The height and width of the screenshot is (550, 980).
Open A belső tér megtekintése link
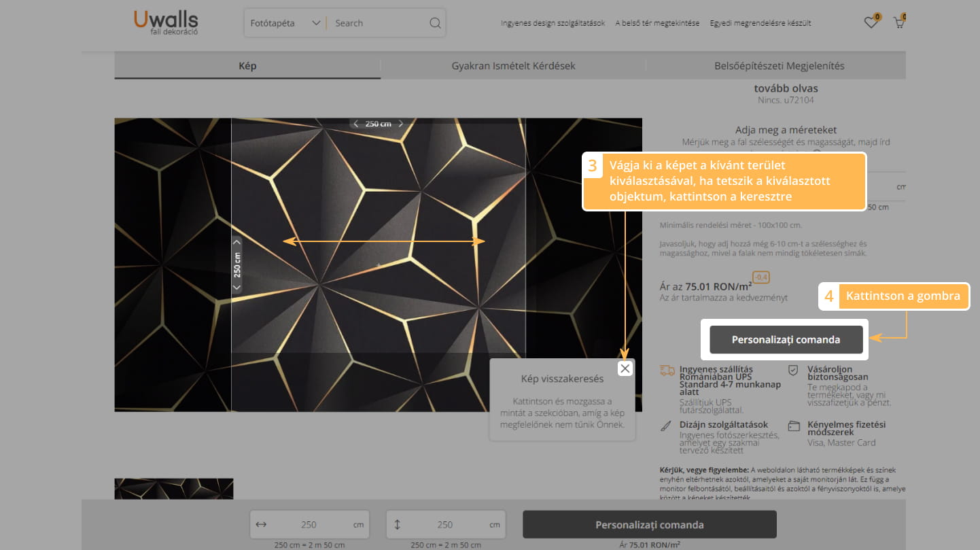pyautogui.click(x=657, y=23)
